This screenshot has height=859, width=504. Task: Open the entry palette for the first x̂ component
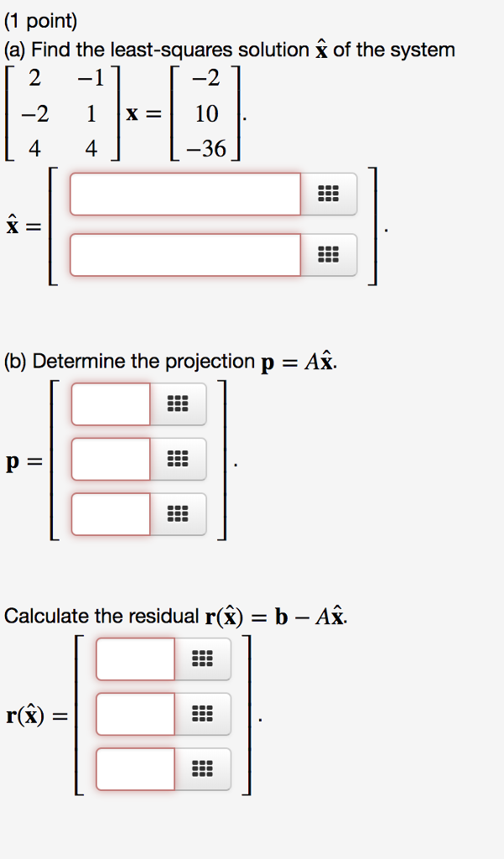[328, 194]
